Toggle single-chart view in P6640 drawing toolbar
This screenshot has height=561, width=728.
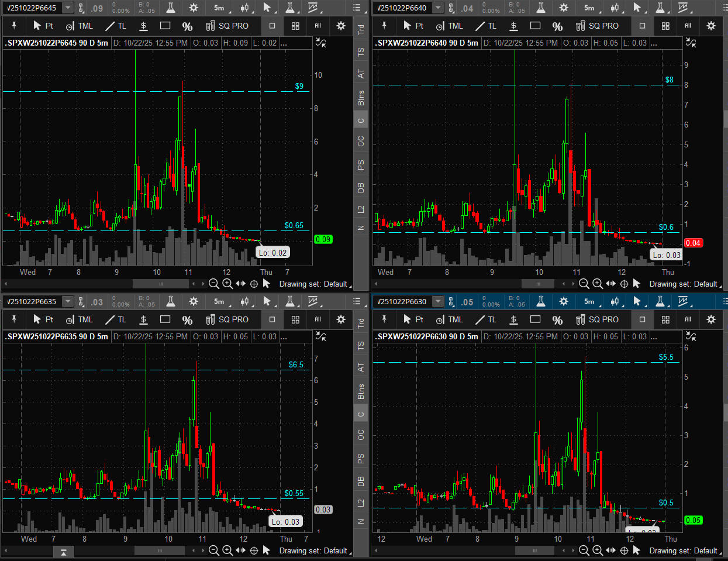pyautogui.click(x=642, y=26)
